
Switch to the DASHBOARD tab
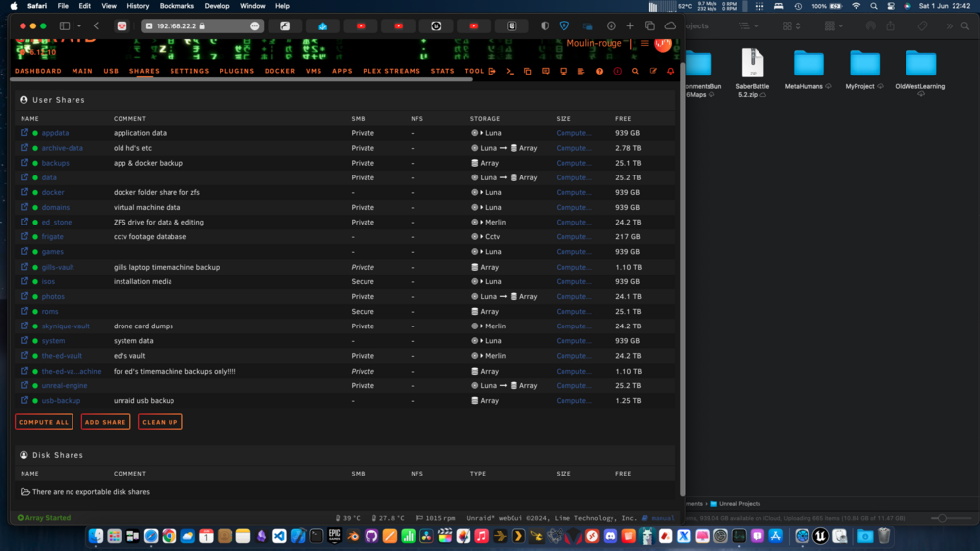point(38,72)
